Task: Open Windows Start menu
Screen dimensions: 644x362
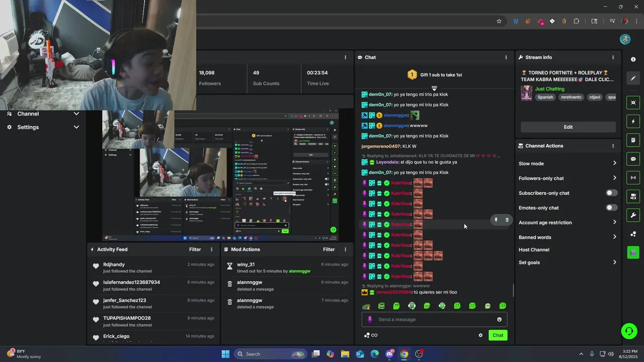Action: 225,354
